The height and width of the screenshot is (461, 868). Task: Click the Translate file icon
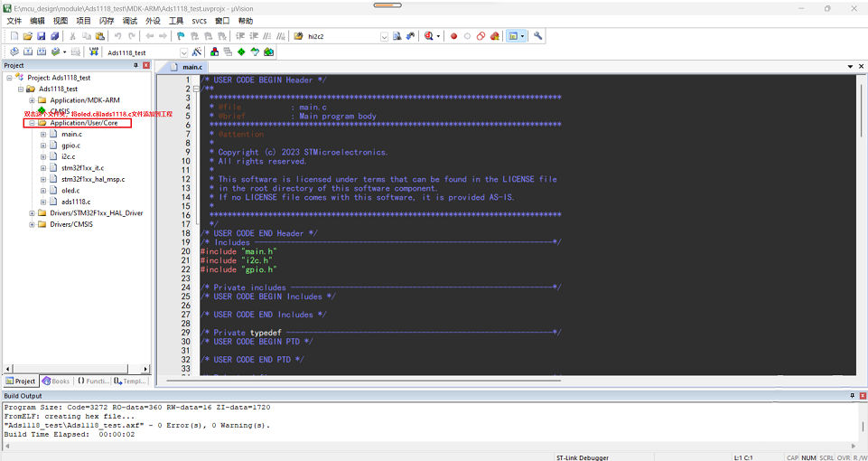(15, 52)
